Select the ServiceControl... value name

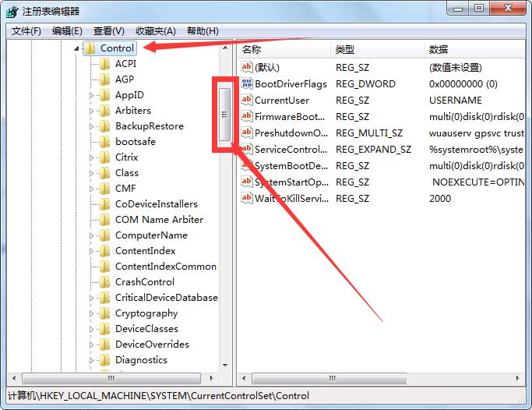coord(291,150)
